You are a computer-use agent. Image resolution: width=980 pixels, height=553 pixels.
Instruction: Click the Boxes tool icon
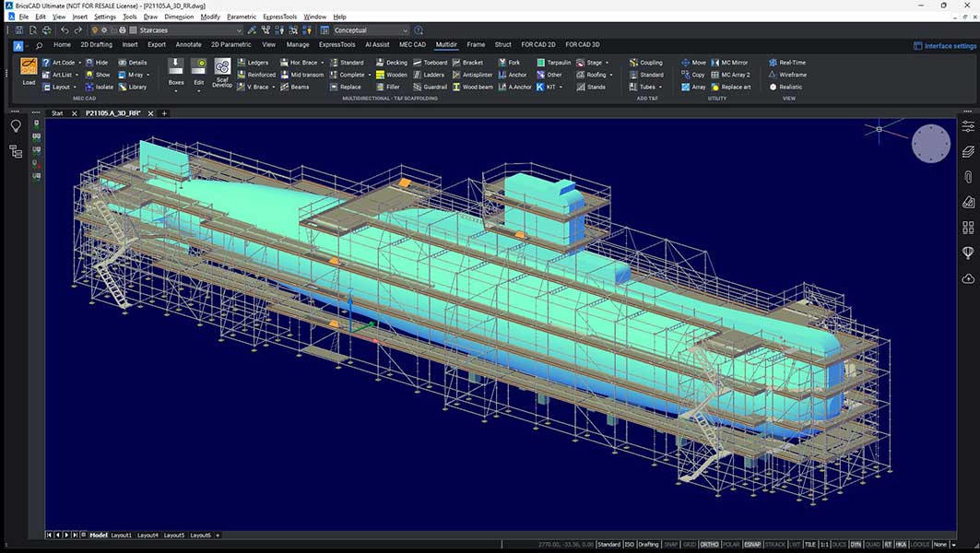176,69
